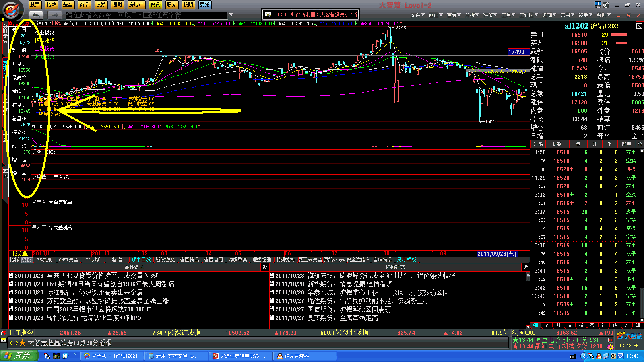Expand the 分析 dropdown menu
This screenshot has width=644, height=362.
click(x=472, y=15)
